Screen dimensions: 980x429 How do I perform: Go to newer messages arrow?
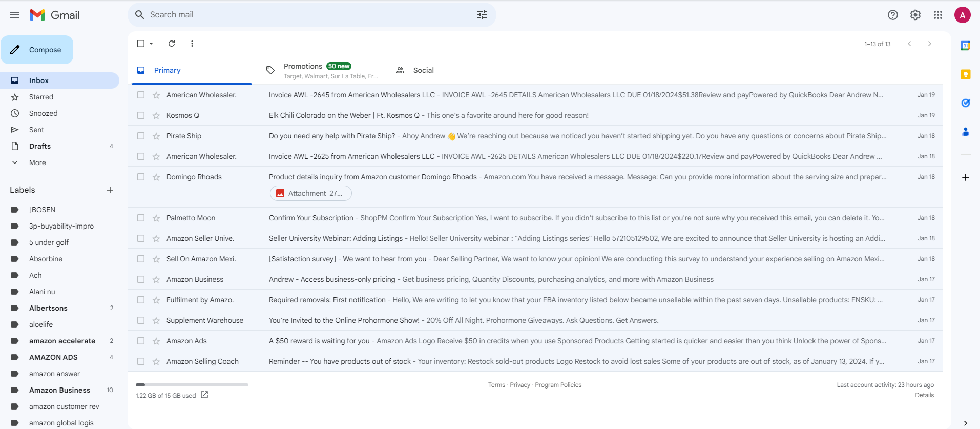coord(909,44)
